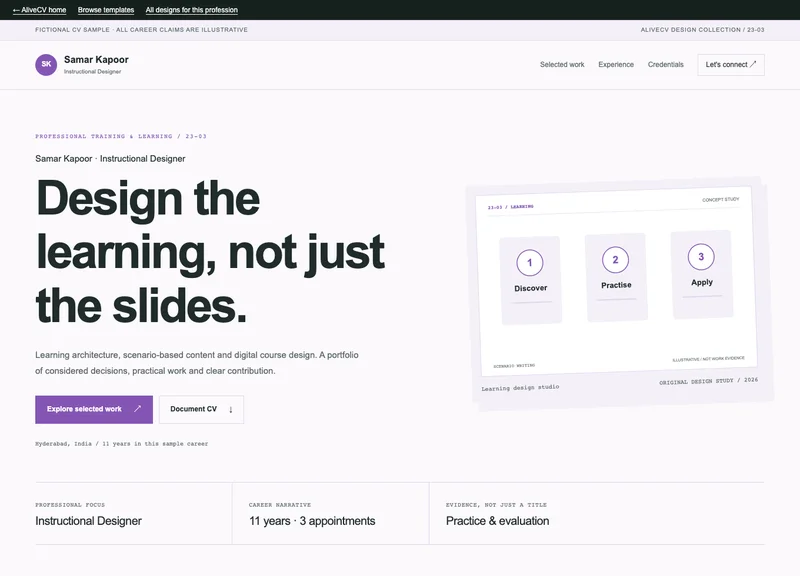
Task: Click the 'Practice & evaluation' stat
Action: click(497, 521)
